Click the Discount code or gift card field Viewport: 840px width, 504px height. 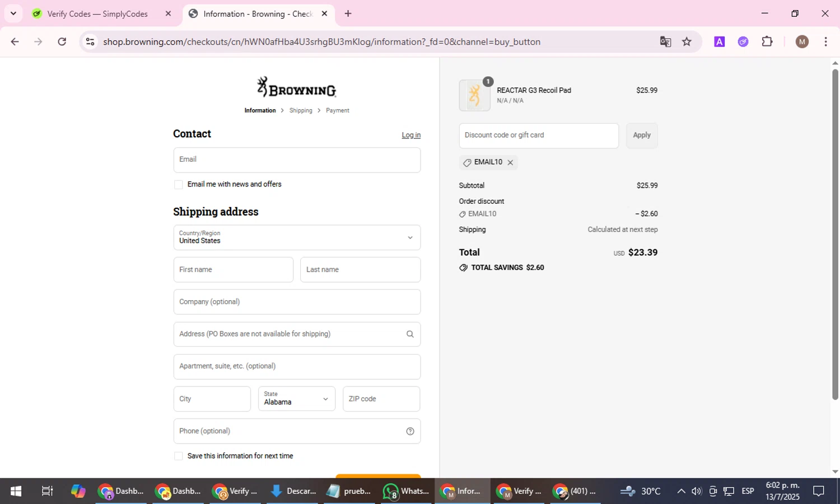pos(539,136)
